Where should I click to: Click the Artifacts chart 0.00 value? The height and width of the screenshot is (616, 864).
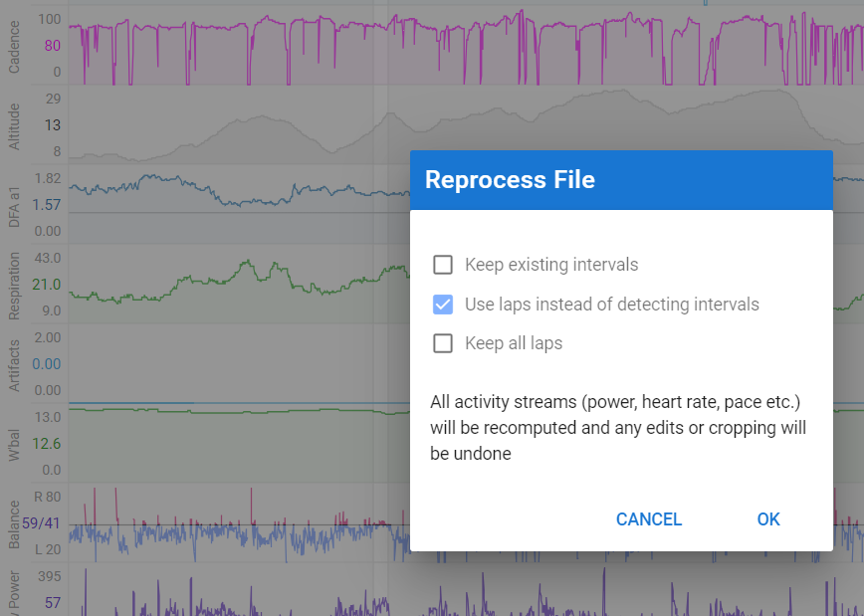(x=46, y=364)
